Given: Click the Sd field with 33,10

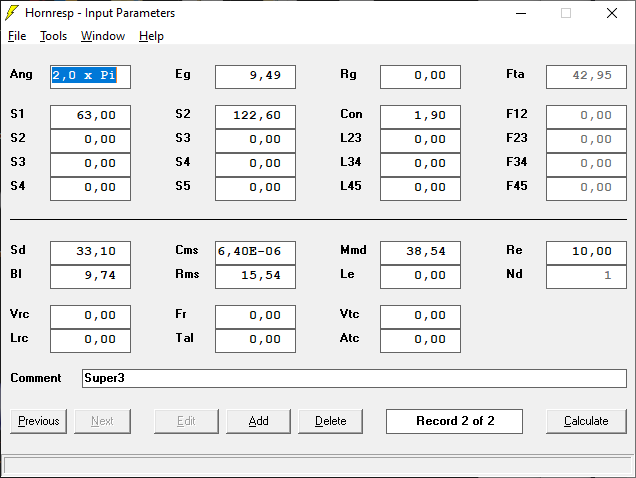Looking at the screenshot, I should [90, 253].
